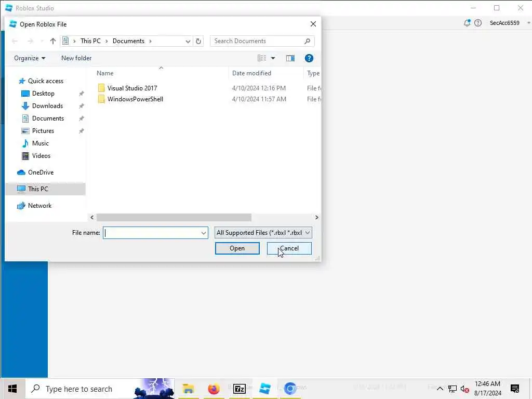Select the Visual Studio 2017 folder
Screen dimensions: 532x399
click(x=132, y=88)
